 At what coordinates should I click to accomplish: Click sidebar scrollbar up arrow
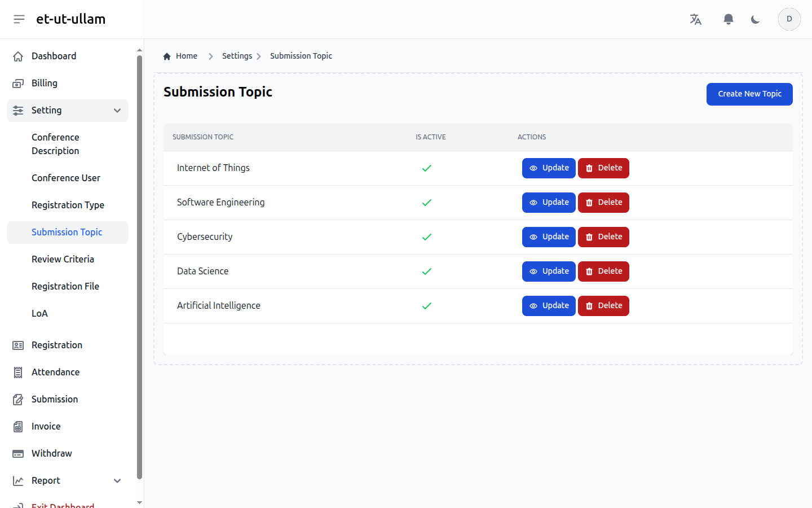(x=139, y=50)
